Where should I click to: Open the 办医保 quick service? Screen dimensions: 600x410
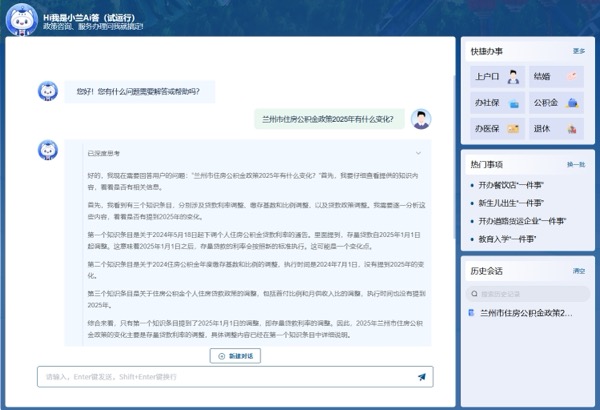(497, 129)
